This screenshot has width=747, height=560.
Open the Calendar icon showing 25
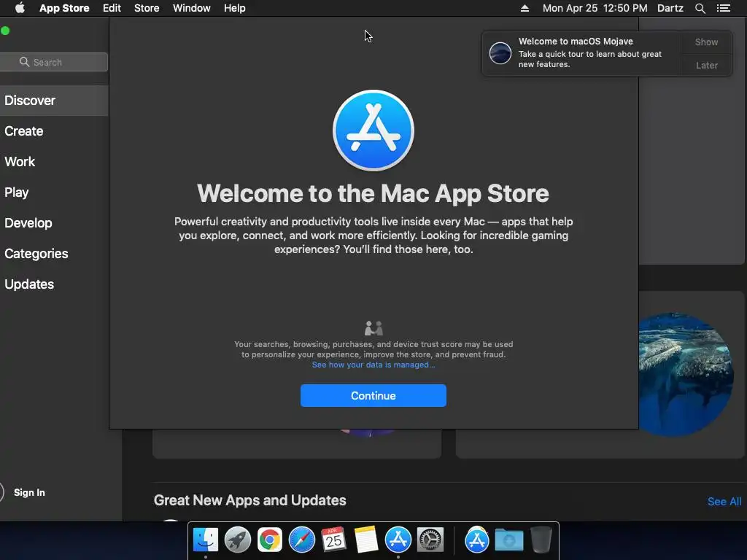point(333,540)
